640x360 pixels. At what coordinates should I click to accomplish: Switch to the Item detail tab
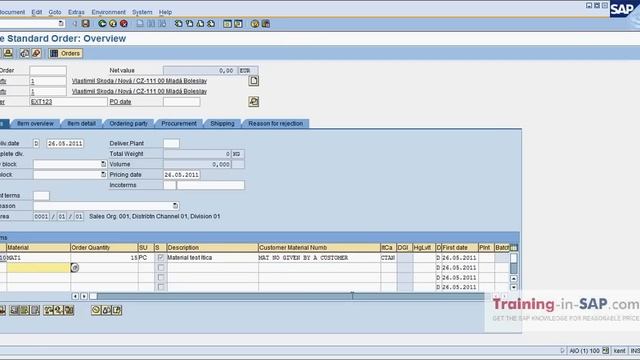tap(81, 123)
